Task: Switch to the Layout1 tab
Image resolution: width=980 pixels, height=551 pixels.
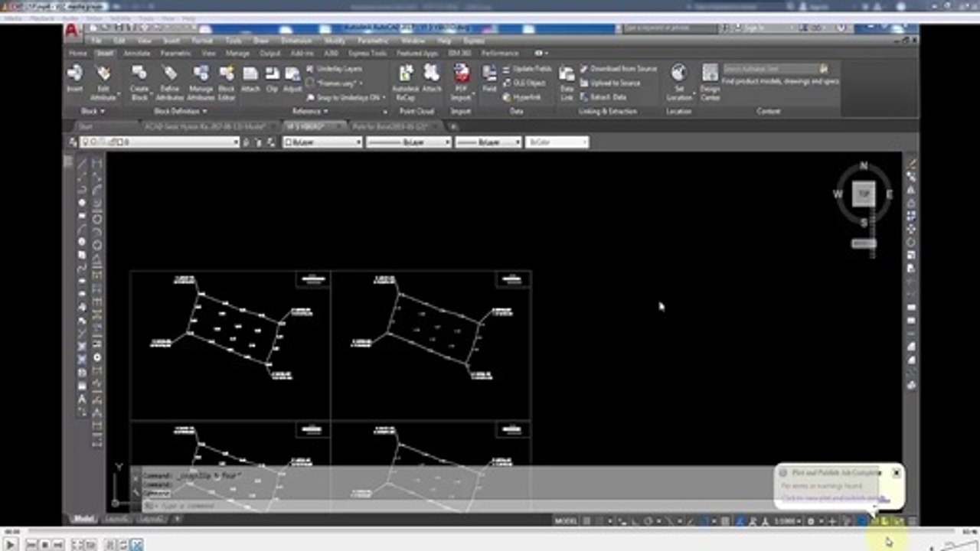Action: [x=116, y=519]
